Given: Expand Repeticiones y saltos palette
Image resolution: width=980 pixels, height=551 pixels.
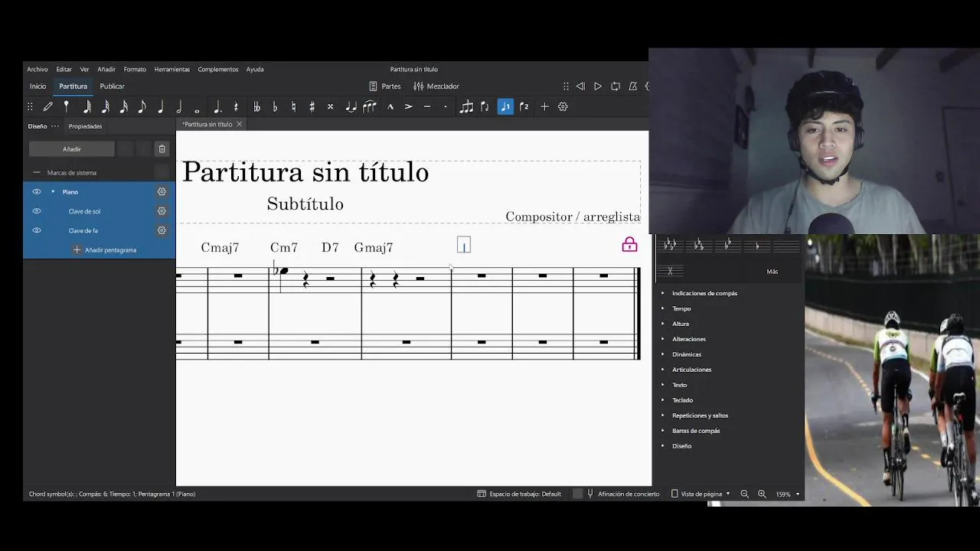Looking at the screenshot, I should point(663,416).
